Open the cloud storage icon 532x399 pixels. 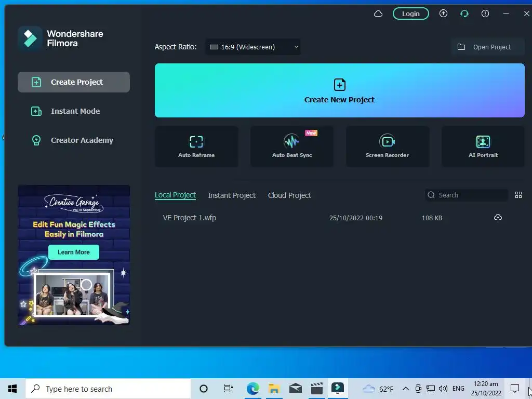(x=378, y=14)
